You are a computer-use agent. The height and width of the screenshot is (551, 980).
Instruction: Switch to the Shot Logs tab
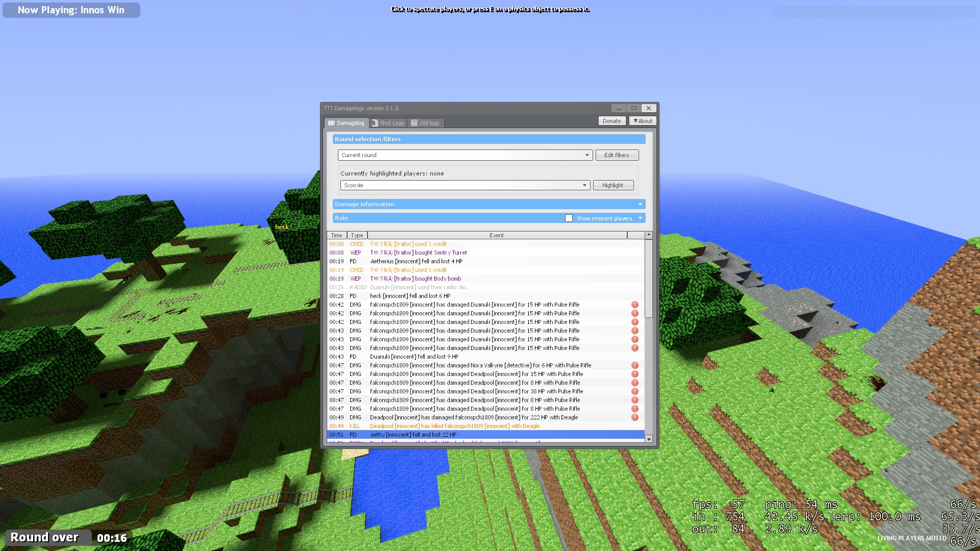pyautogui.click(x=388, y=123)
